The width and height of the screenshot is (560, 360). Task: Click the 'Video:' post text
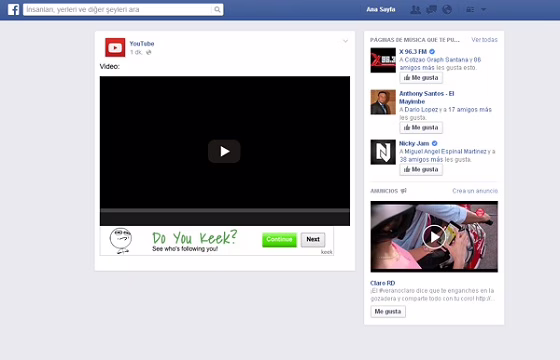pos(110,66)
